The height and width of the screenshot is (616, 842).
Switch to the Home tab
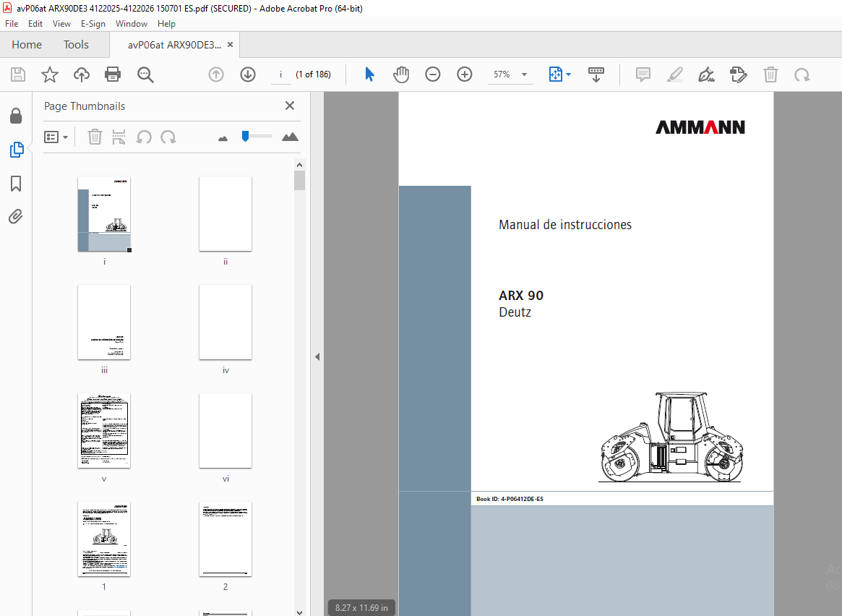[x=27, y=45]
